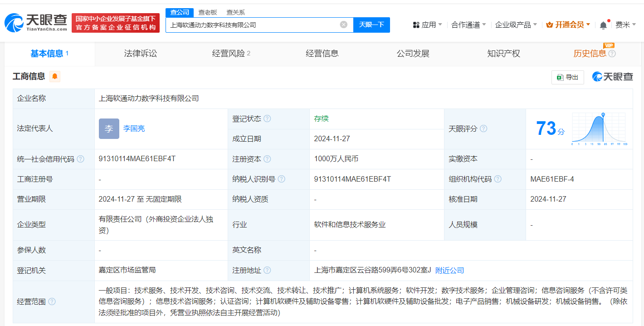This screenshot has height=326, width=644.
Task: Switch to the 查老板 search tab
Action: click(x=207, y=12)
